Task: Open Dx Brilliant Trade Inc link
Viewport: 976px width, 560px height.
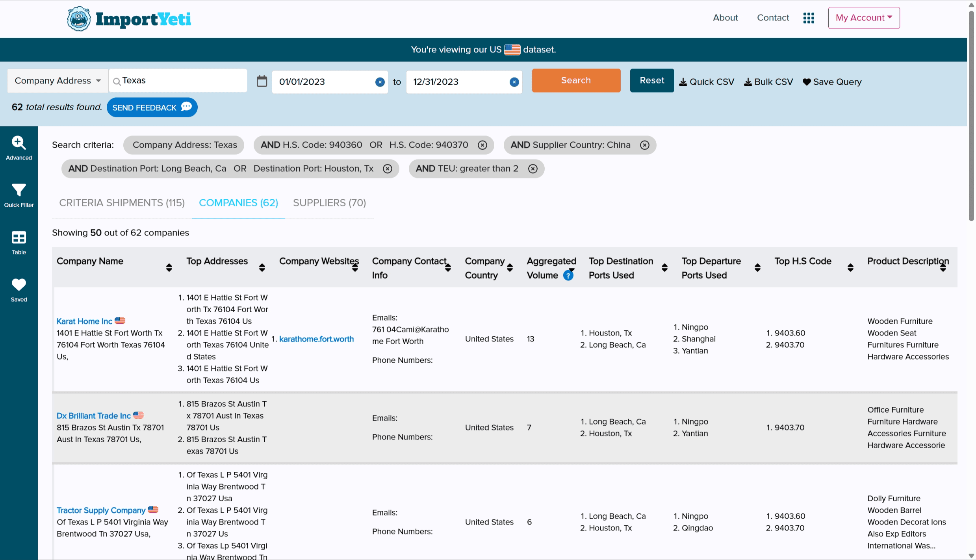Action: 93,416
